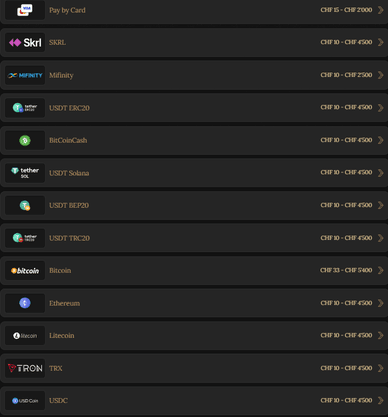Select the USDT TRC20 payment label
Screen dimensions: 388x417
69,238
